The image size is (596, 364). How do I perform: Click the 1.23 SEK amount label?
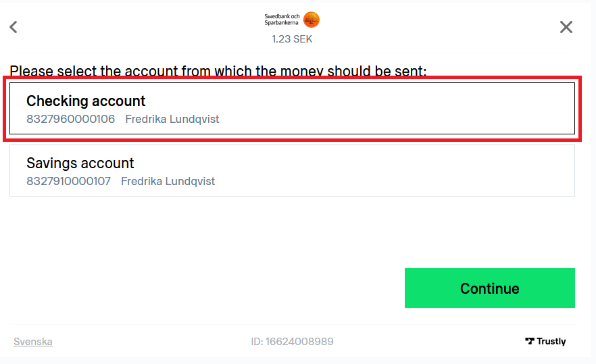click(292, 39)
